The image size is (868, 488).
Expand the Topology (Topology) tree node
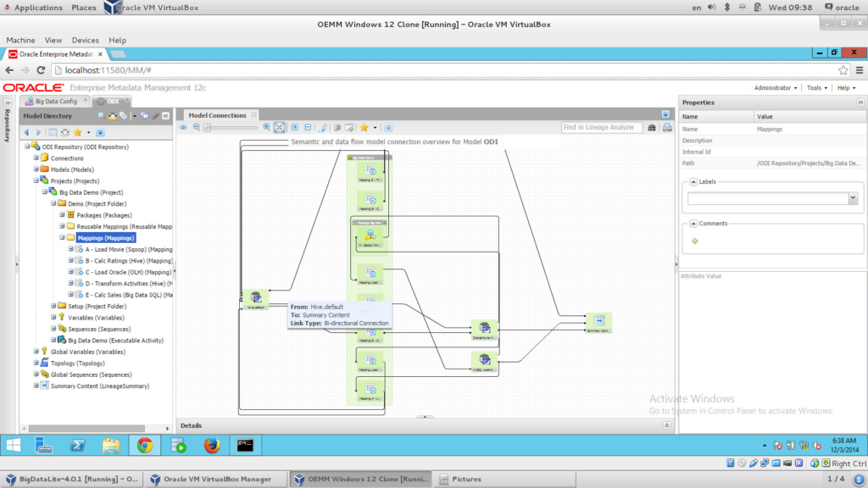point(36,363)
